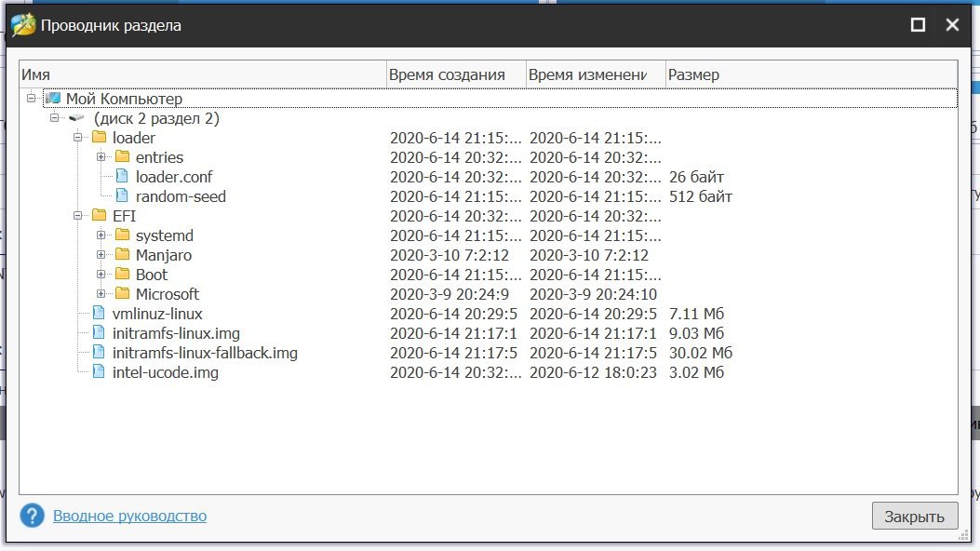Close the window with the X button

coord(952,24)
